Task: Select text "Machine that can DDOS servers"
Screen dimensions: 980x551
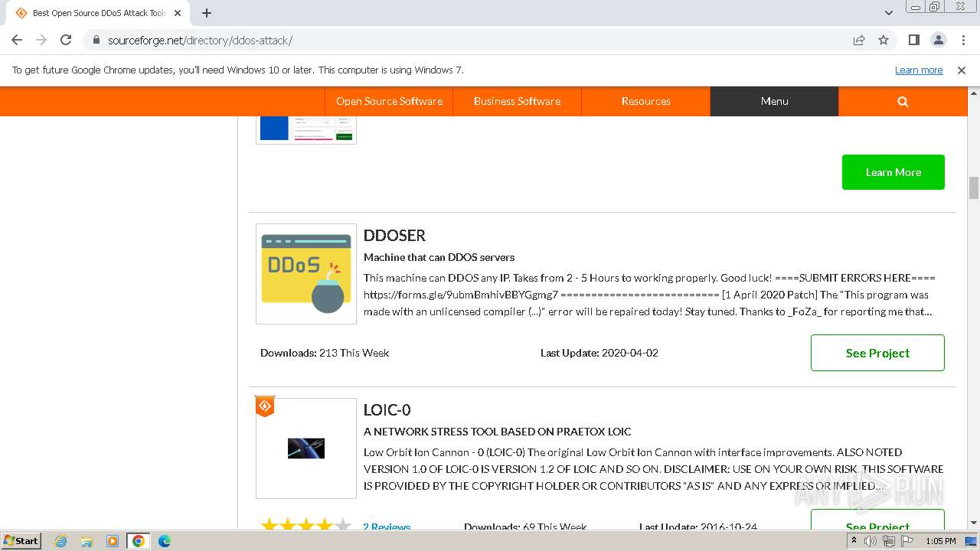Action: point(439,257)
